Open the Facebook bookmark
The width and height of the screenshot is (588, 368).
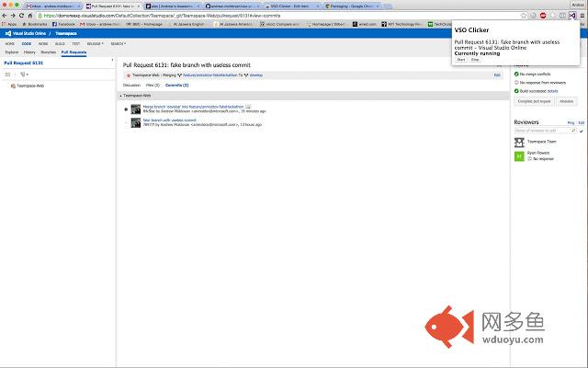tap(63, 24)
